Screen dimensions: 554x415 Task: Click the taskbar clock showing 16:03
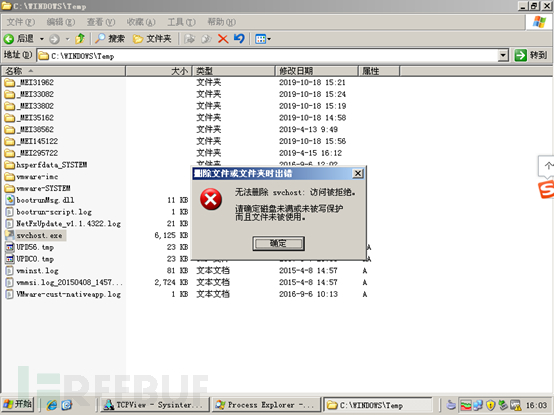tap(536, 405)
